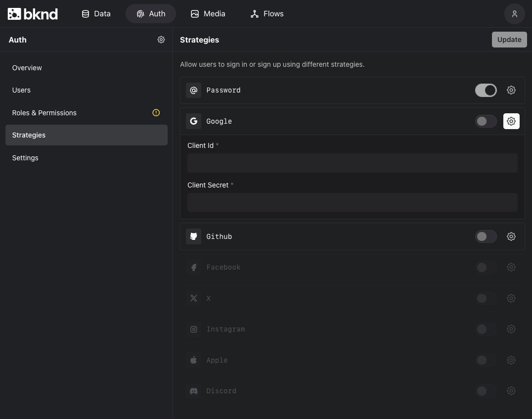This screenshot has width=532, height=419.
Task: Click the Instagram logo icon
Action: pos(193,329)
